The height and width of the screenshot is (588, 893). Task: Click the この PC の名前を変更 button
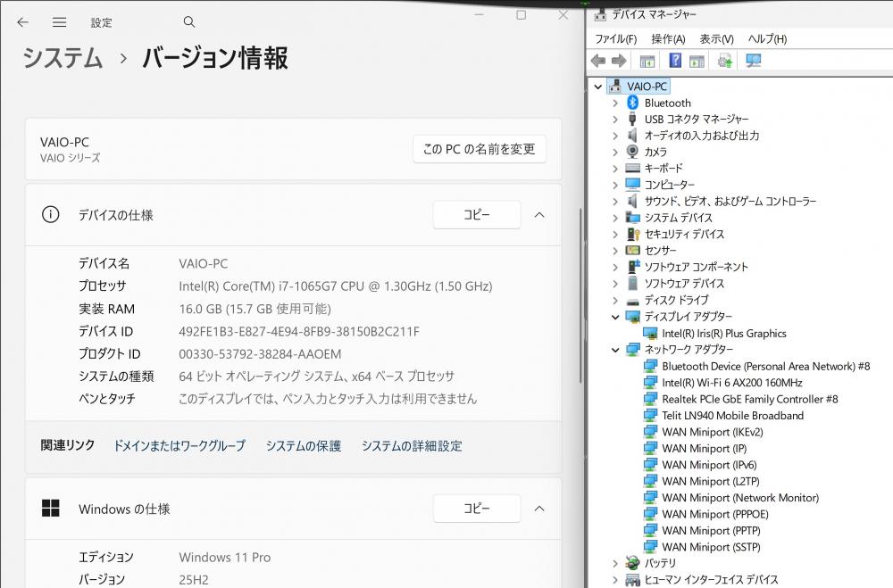pyautogui.click(x=479, y=149)
